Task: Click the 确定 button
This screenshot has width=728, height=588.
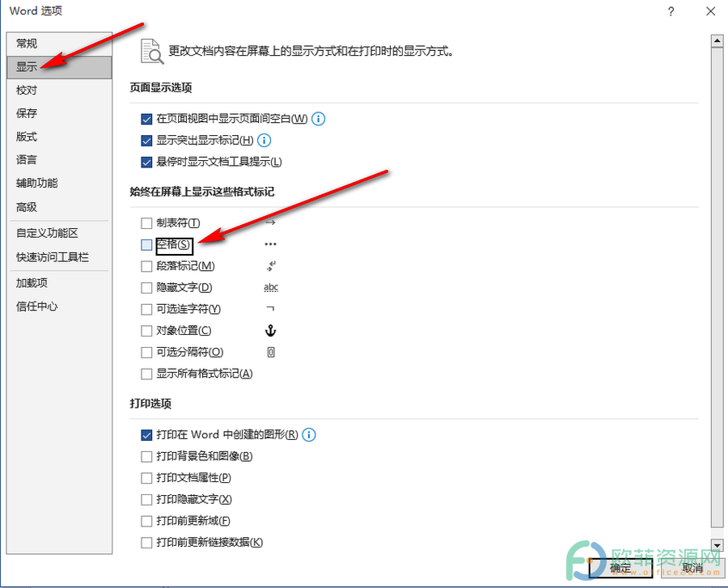Action: click(x=620, y=568)
